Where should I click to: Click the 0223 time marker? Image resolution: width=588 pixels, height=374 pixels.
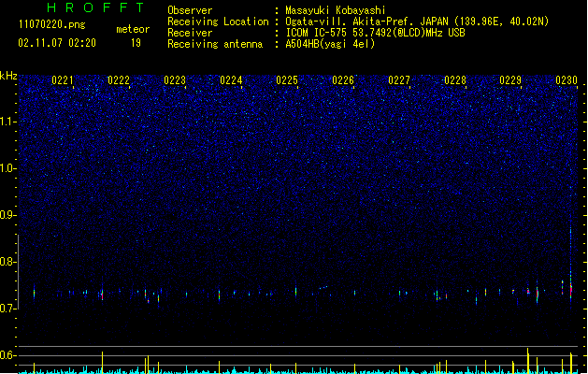point(175,80)
